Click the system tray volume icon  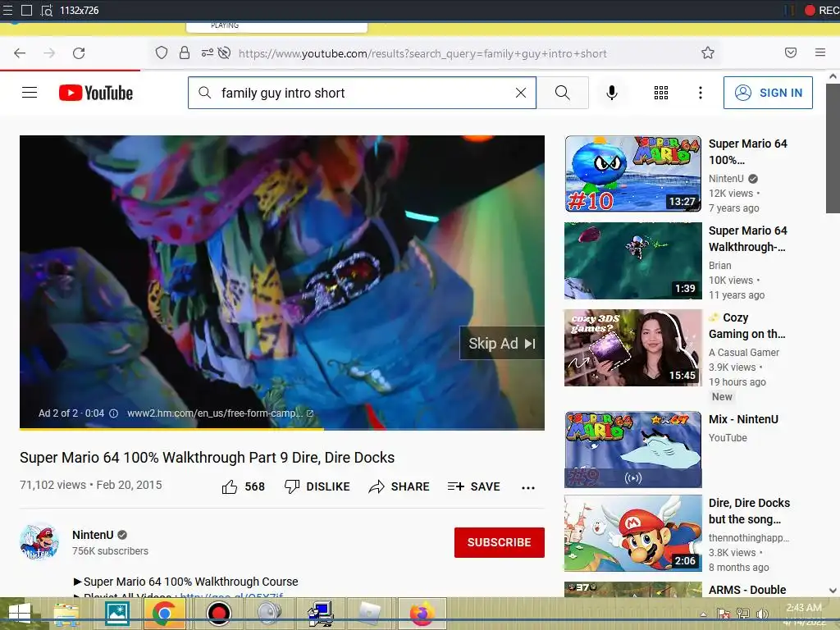point(762,614)
